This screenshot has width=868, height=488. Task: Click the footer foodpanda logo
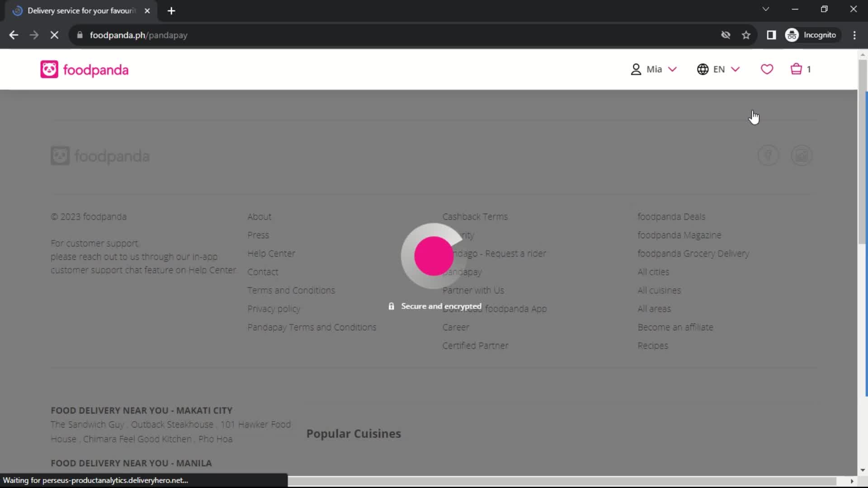(x=100, y=156)
